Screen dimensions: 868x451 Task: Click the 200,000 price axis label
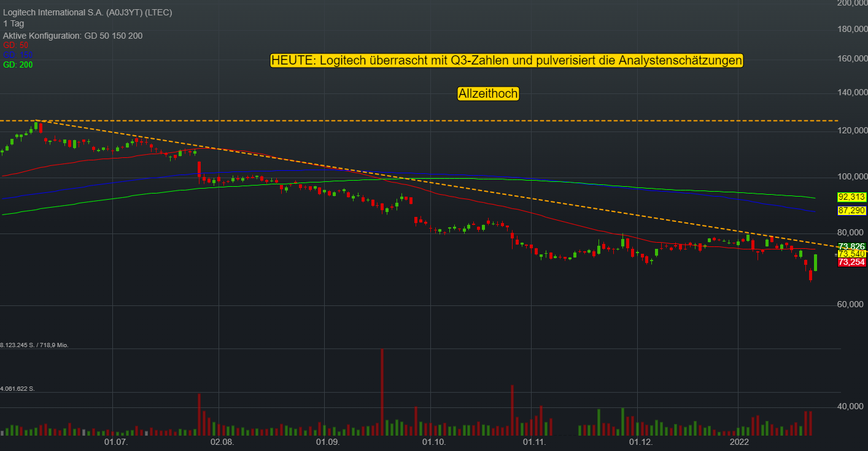pyautogui.click(x=851, y=4)
